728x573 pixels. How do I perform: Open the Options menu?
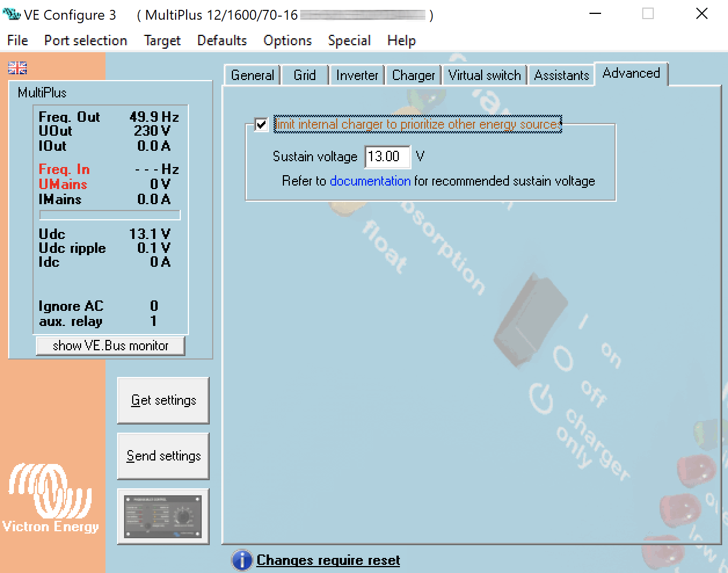click(x=287, y=40)
